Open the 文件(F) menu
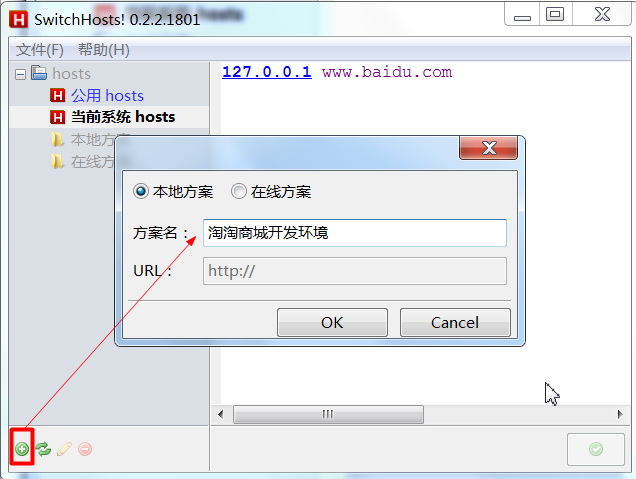Image resolution: width=636 pixels, height=479 pixels. click(40, 50)
